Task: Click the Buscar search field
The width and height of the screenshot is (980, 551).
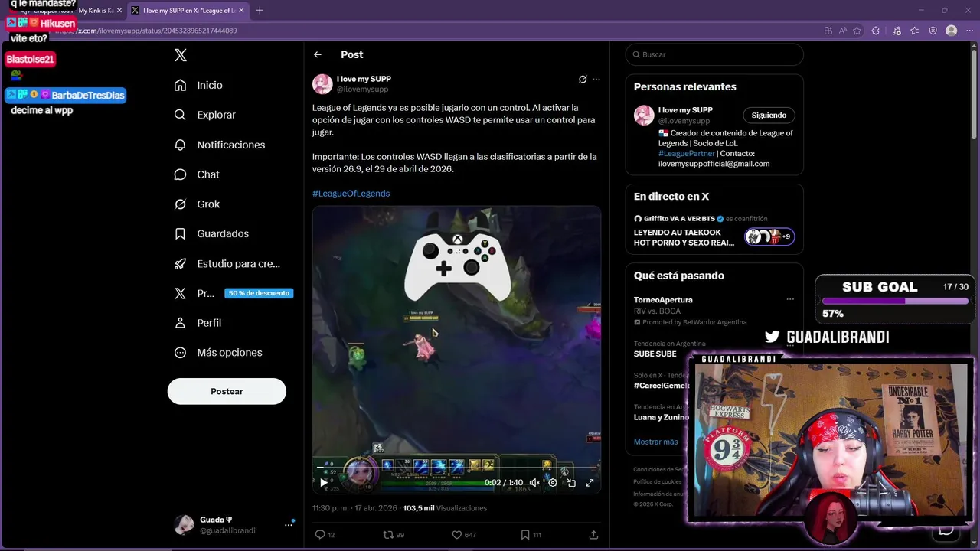Action: 714,54
